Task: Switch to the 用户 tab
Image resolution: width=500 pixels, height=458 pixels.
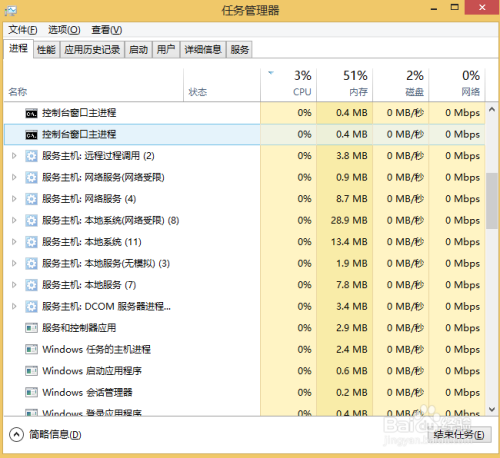Action: [x=166, y=50]
